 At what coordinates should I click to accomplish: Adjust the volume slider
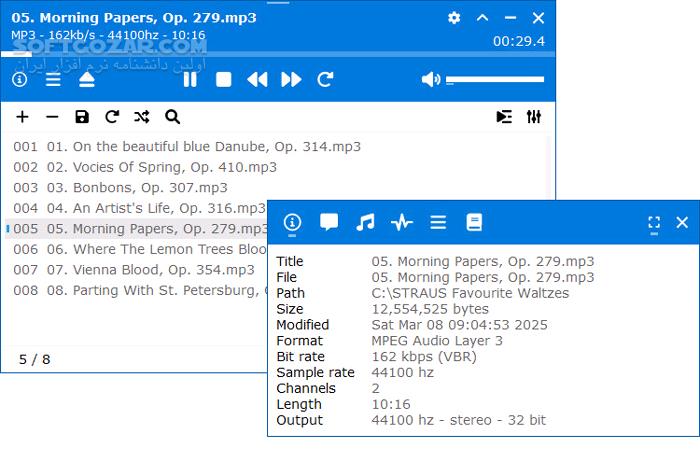point(495,79)
